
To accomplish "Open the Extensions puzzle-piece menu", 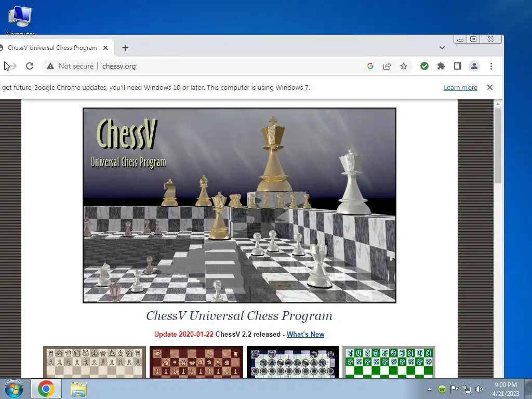I will (x=441, y=66).
